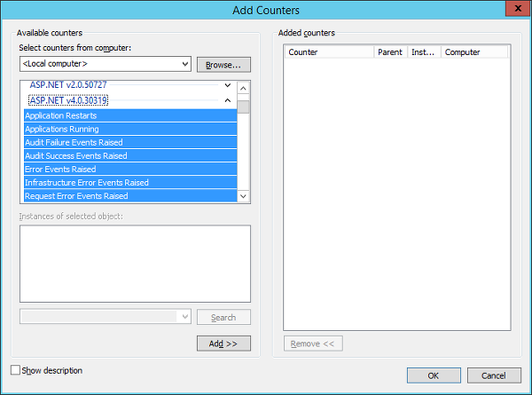Select Application Restarts counter
Image resolution: width=532 pixels, height=395 pixels.
click(x=130, y=115)
